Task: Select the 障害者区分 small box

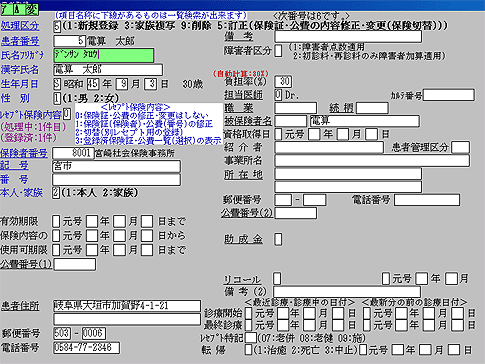Action: [278, 51]
